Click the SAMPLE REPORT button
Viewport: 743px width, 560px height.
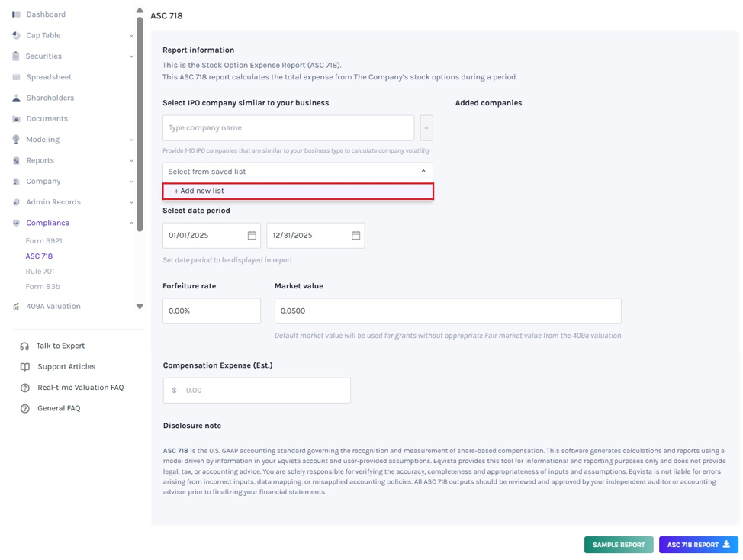pos(619,545)
